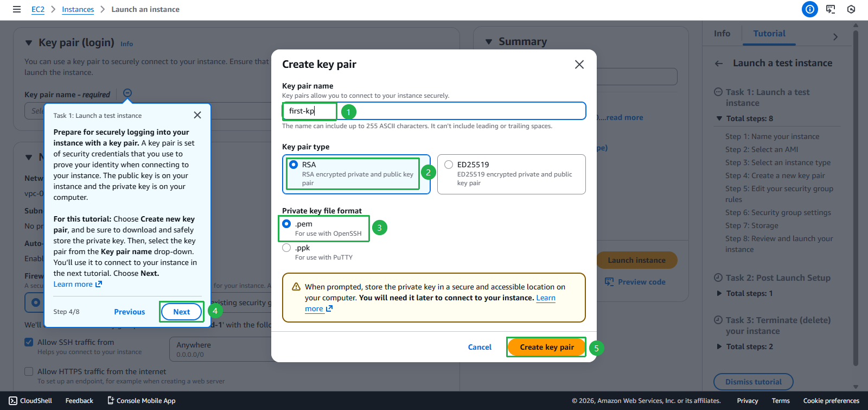This screenshot has width=868, height=410.
Task: Expand Task 3 Total steps list
Action: pyautogui.click(x=719, y=346)
